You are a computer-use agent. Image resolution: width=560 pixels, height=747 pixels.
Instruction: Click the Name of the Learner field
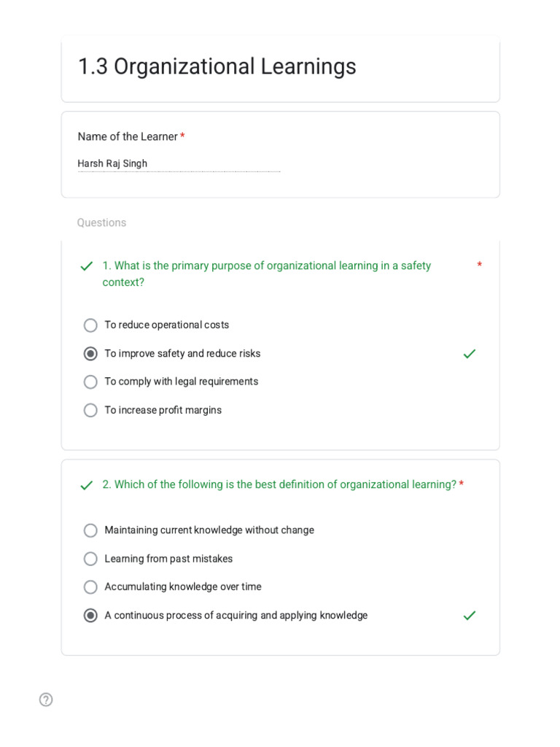coord(179,164)
